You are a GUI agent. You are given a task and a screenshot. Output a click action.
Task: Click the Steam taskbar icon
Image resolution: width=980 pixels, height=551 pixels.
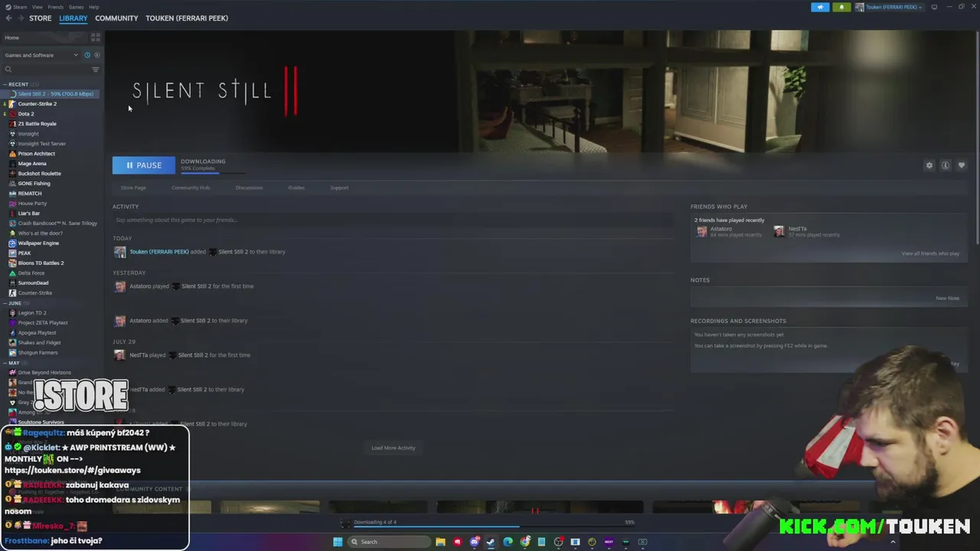tap(491, 542)
